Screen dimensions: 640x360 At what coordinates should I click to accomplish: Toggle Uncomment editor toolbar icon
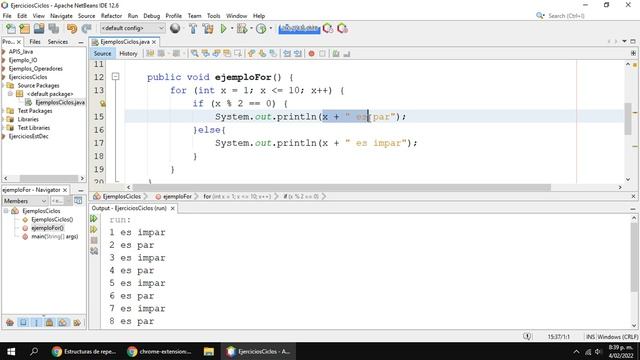click(x=347, y=53)
